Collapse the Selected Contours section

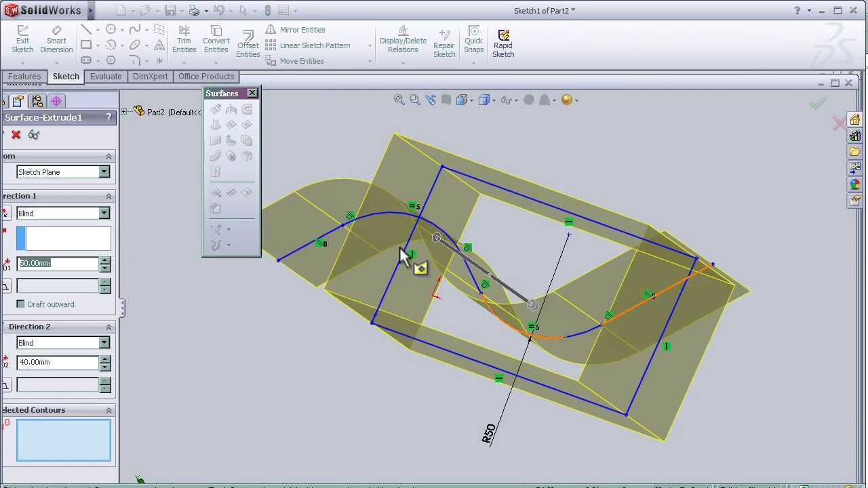pos(108,410)
